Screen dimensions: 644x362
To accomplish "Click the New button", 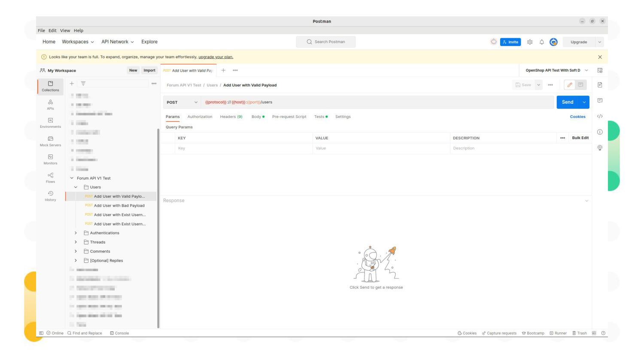I will coord(133,70).
